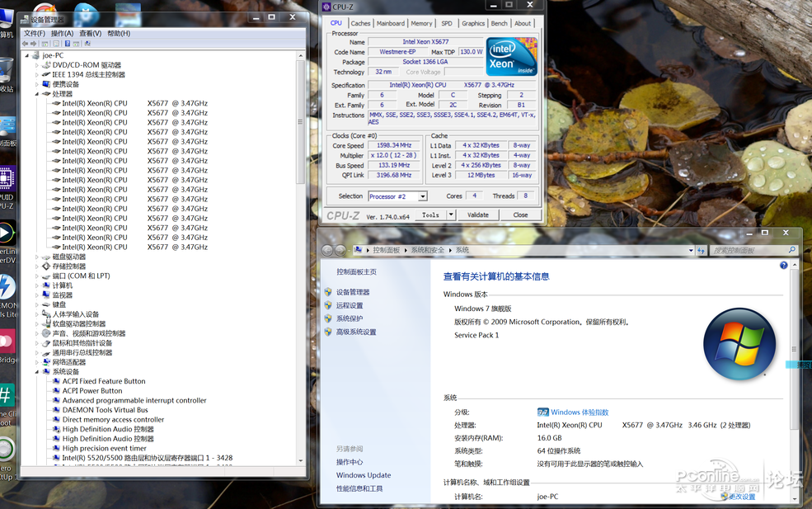Screen dimensions: 812x509
Task: Click 系统和安全 breadcrumb in address bar
Action: click(428, 250)
